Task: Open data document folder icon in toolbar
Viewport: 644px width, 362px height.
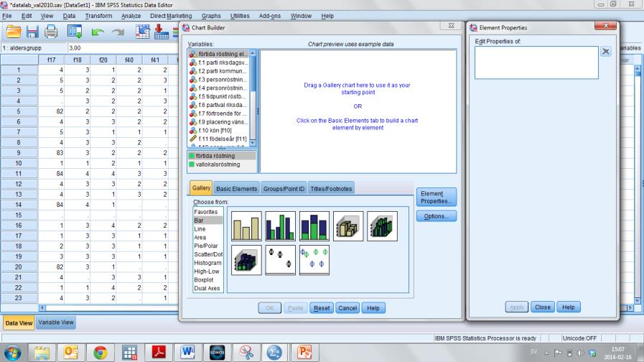Action: (x=13, y=32)
